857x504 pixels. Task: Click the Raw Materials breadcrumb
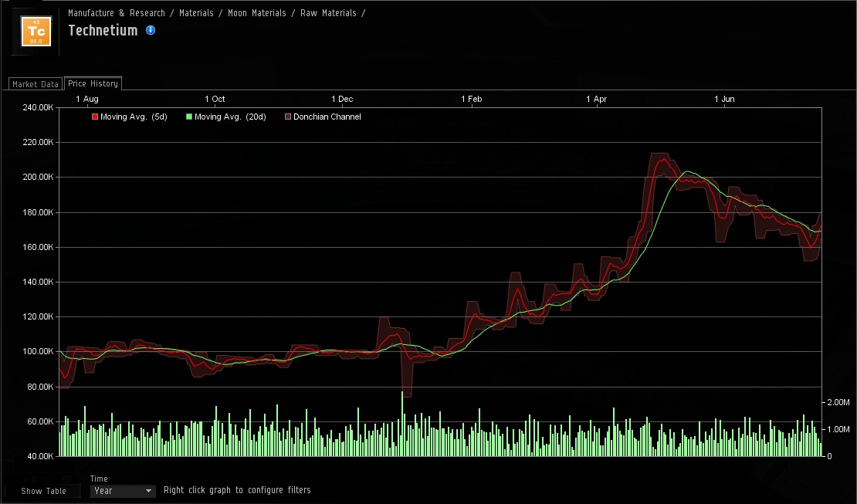coord(328,13)
